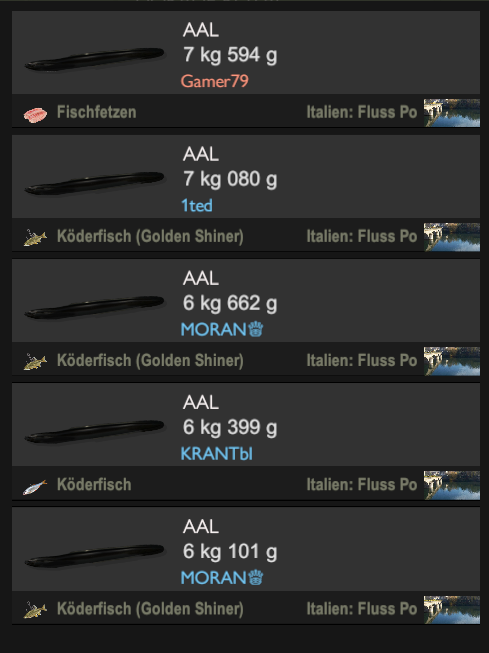This screenshot has height=653, width=489.
Task: Open the Fluss Po thumbnail in 1ted's entry
Action: 452,237
